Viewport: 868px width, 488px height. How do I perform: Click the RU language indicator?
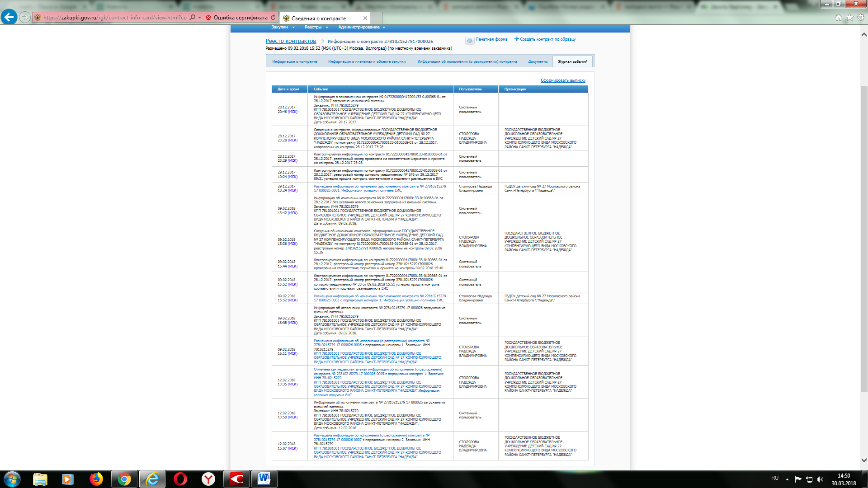[x=775, y=478]
